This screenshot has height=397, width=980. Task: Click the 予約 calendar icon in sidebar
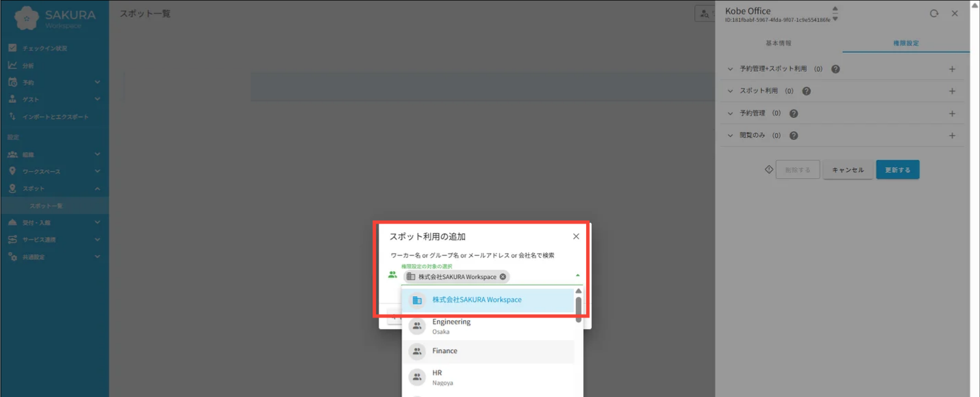(x=12, y=82)
